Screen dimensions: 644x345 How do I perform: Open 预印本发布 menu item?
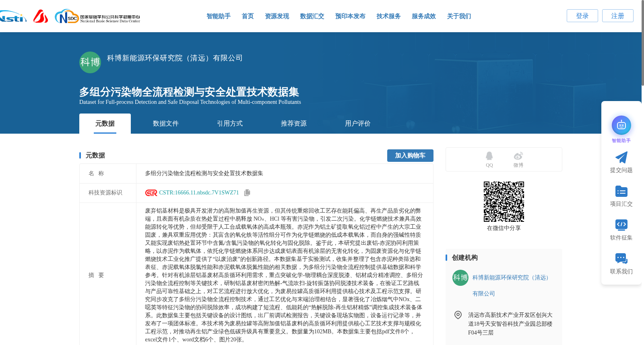pyautogui.click(x=350, y=16)
